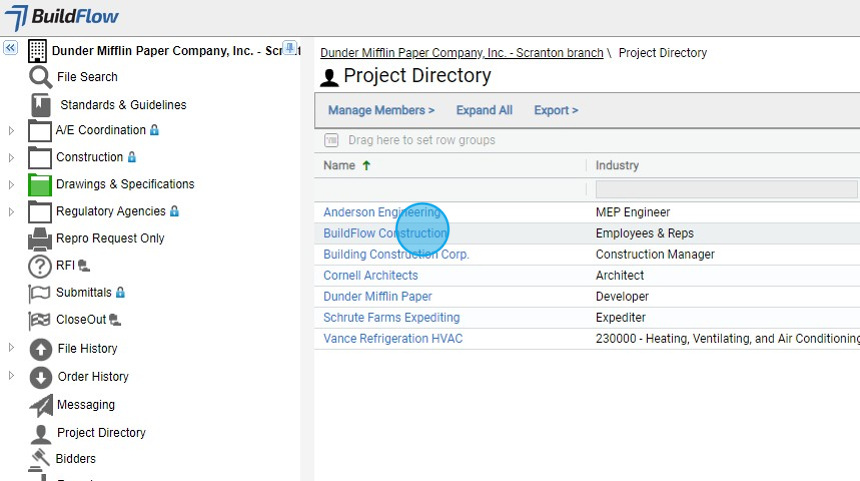This screenshot has width=860, height=481.
Task: Click the File Search magnifier icon
Action: coord(40,77)
